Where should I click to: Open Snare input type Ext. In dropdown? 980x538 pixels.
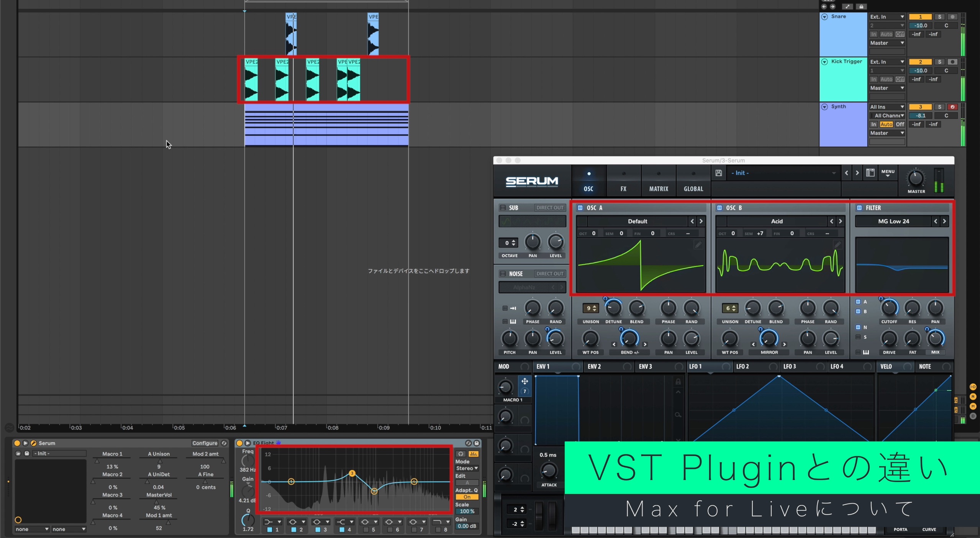coord(887,17)
